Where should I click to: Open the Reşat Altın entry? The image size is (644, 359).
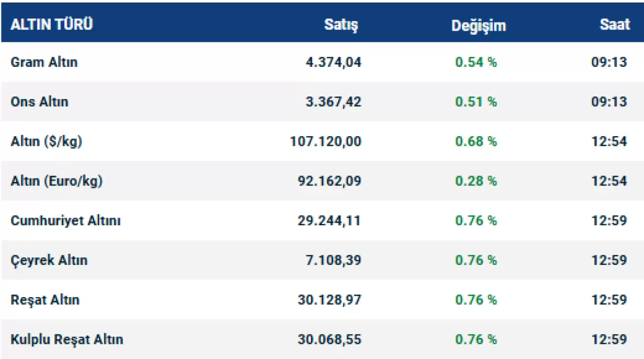(45, 300)
